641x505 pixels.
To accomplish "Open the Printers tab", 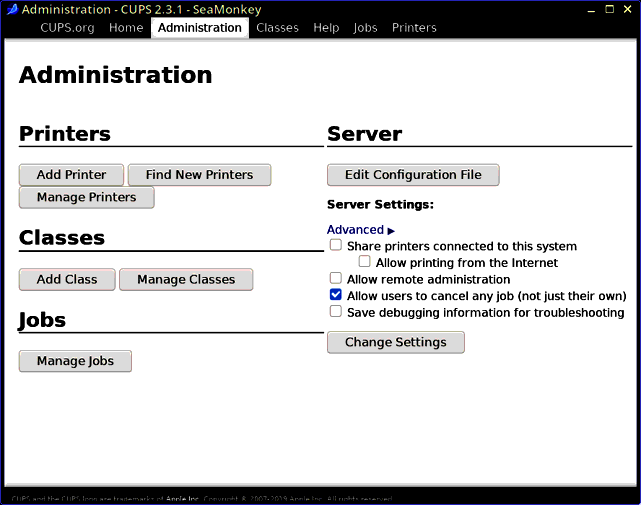I will click(414, 27).
